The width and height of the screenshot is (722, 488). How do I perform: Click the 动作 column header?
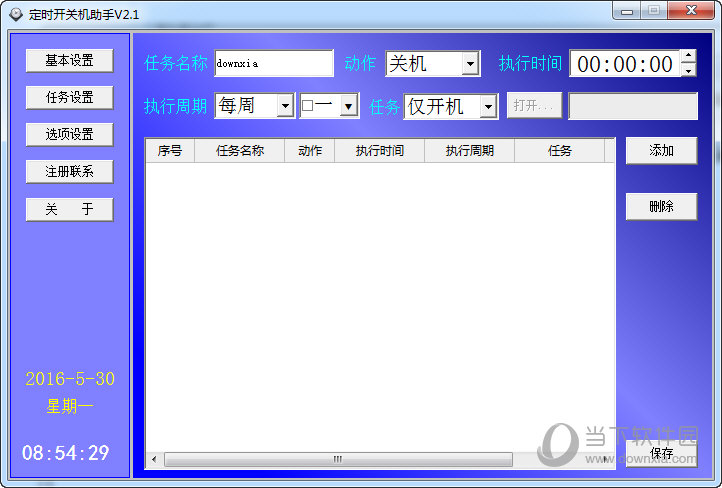tap(309, 151)
